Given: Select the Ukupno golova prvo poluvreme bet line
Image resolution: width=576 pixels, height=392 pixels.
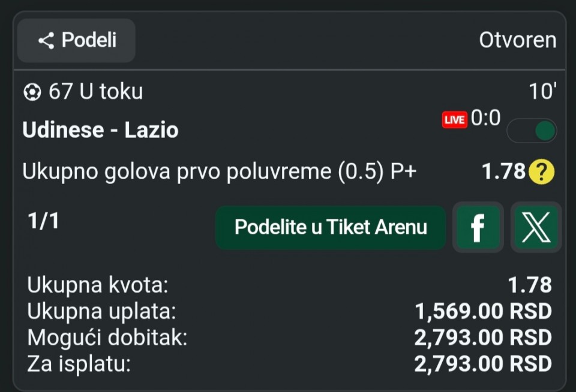Looking at the screenshot, I should tap(219, 172).
